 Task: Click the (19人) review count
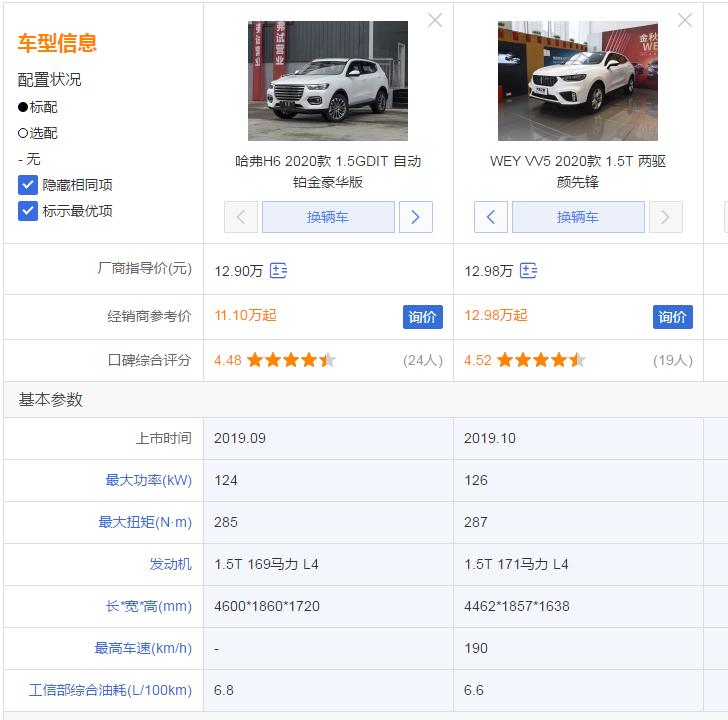673,361
